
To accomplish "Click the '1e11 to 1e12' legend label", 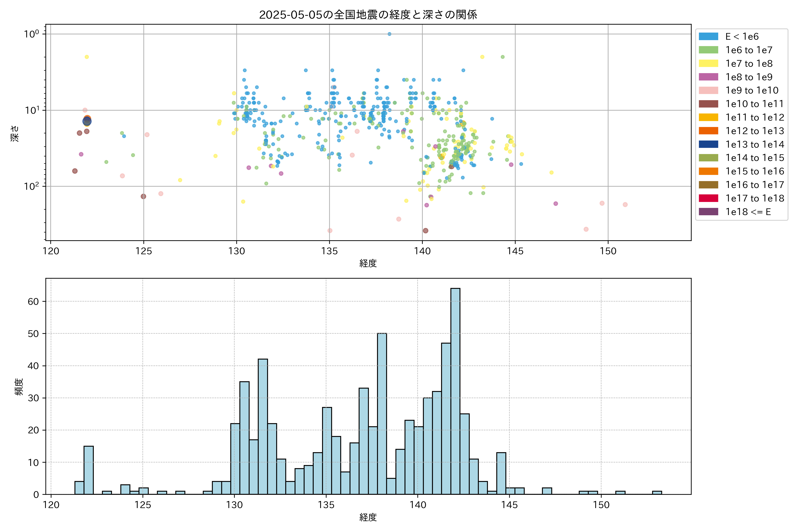I will (x=755, y=117).
